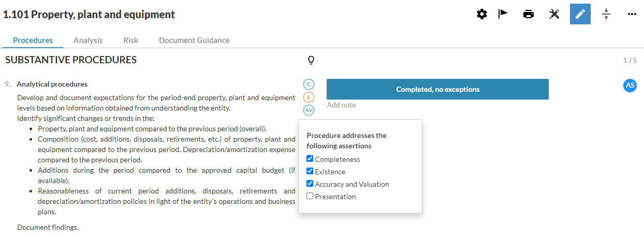644x235 pixels.
Task: Open the three-dot more options menu
Action: point(632,15)
